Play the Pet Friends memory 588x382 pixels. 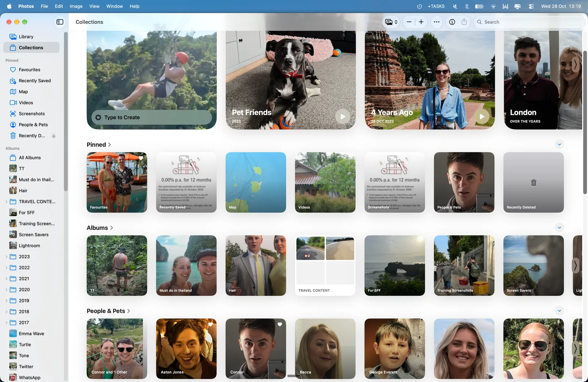coord(343,117)
